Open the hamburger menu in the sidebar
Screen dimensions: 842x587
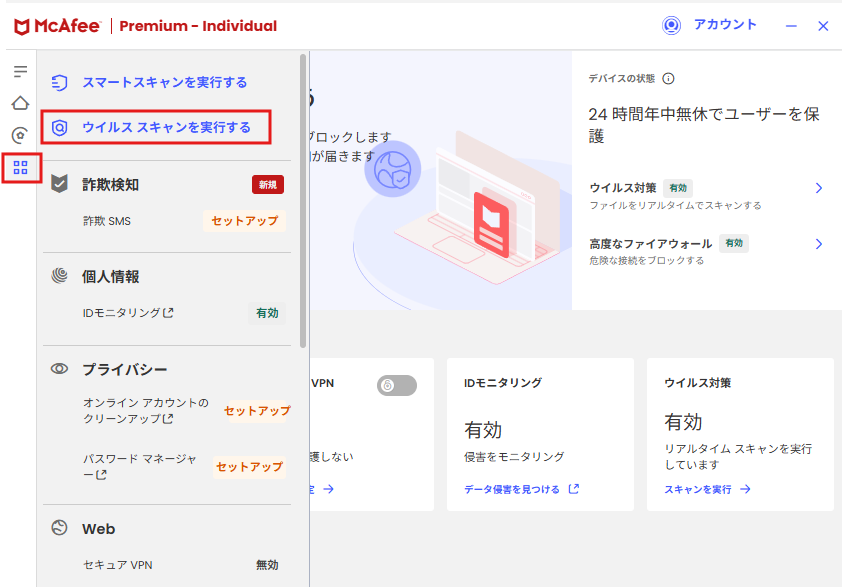click(x=20, y=71)
